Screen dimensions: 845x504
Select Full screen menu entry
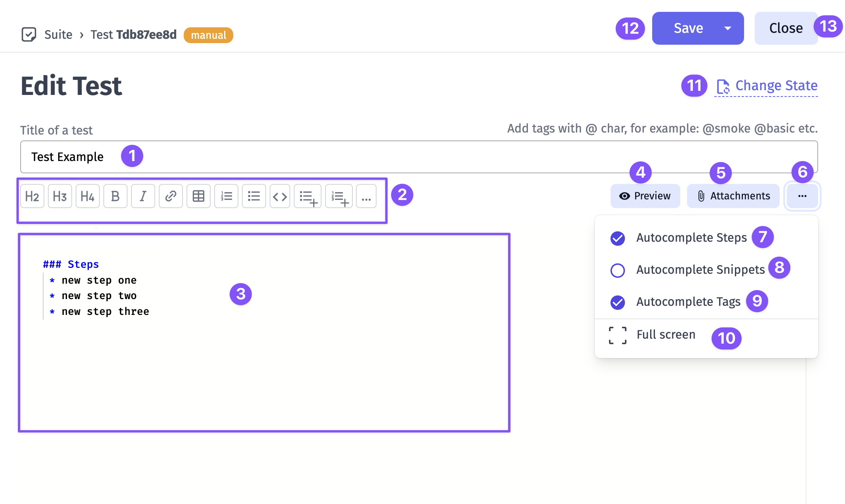[x=706, y=335]
